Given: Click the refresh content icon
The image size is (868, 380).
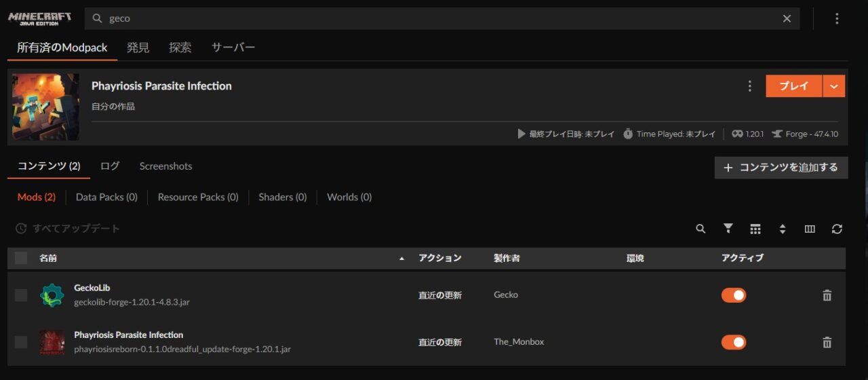Looking at the screenshot, I should 837,229.
